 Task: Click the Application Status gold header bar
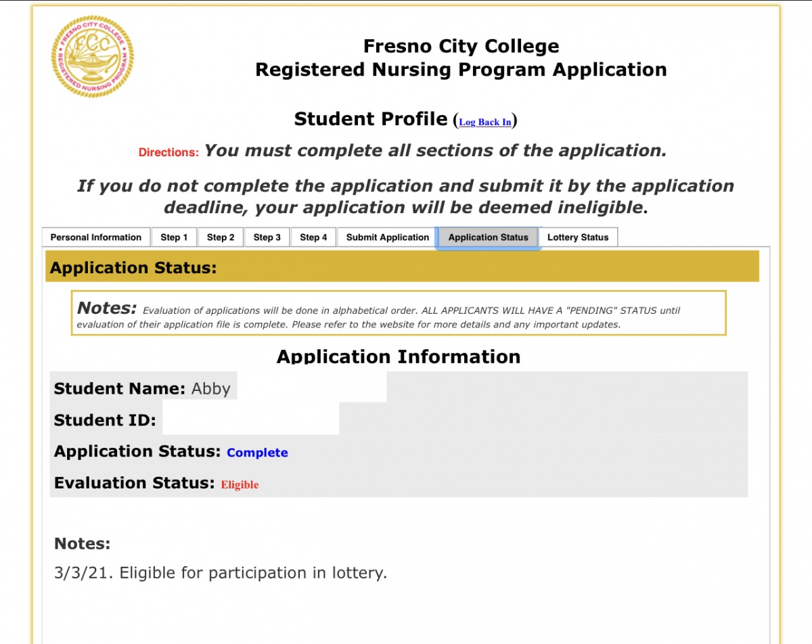click(x=402, y=267)
